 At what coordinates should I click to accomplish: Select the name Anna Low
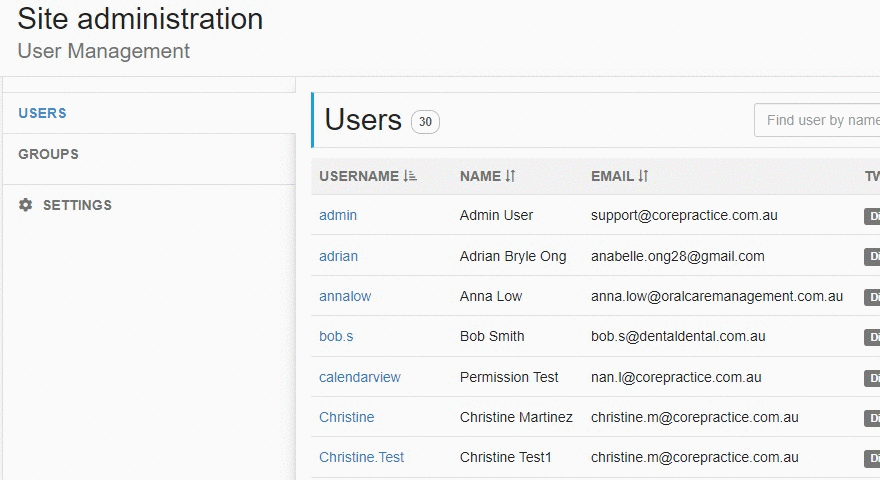coord(491,296)
